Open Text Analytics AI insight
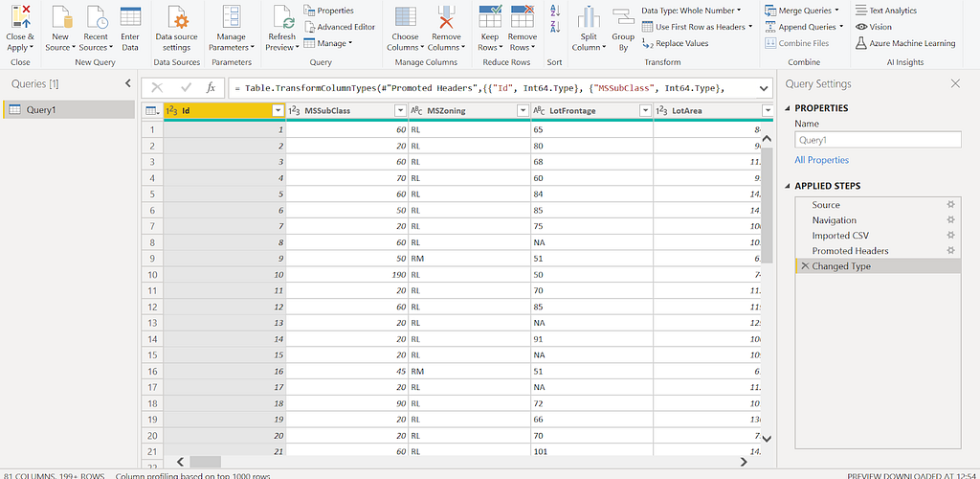This screenshot has width=980, height=479. pos(886,11)
